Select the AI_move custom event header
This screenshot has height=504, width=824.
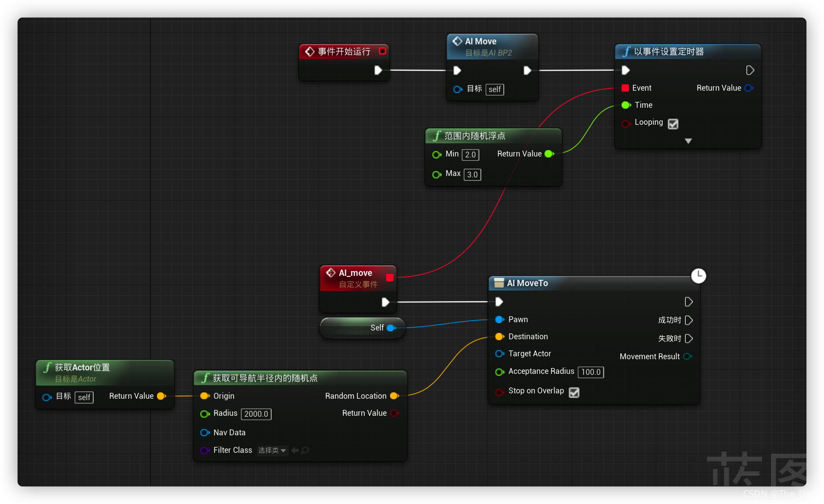358,278
